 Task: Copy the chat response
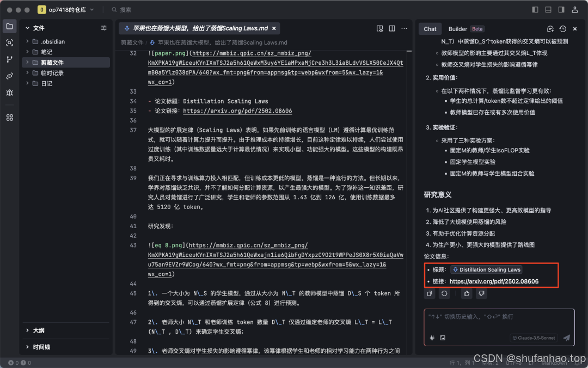click(x=430, y=294)
